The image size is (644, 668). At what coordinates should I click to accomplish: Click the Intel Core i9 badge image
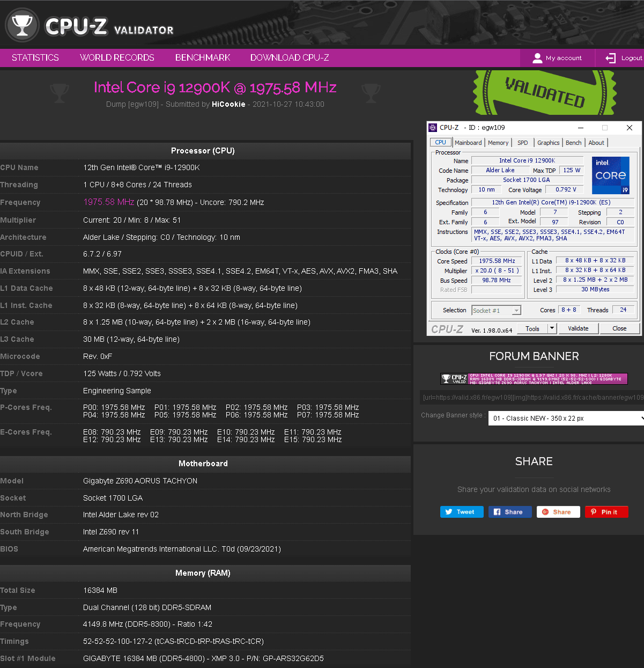pyautogui.click(x=610, y=175)
